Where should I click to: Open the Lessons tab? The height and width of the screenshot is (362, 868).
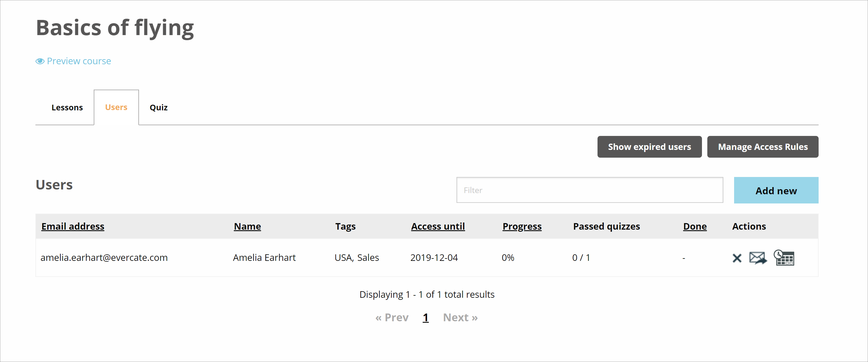(67, 107)
